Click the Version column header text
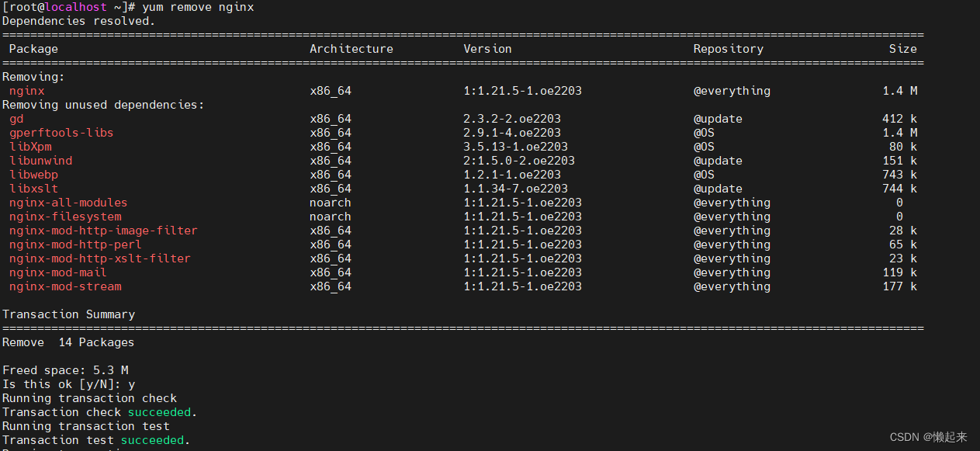 (x=487, y=48)
